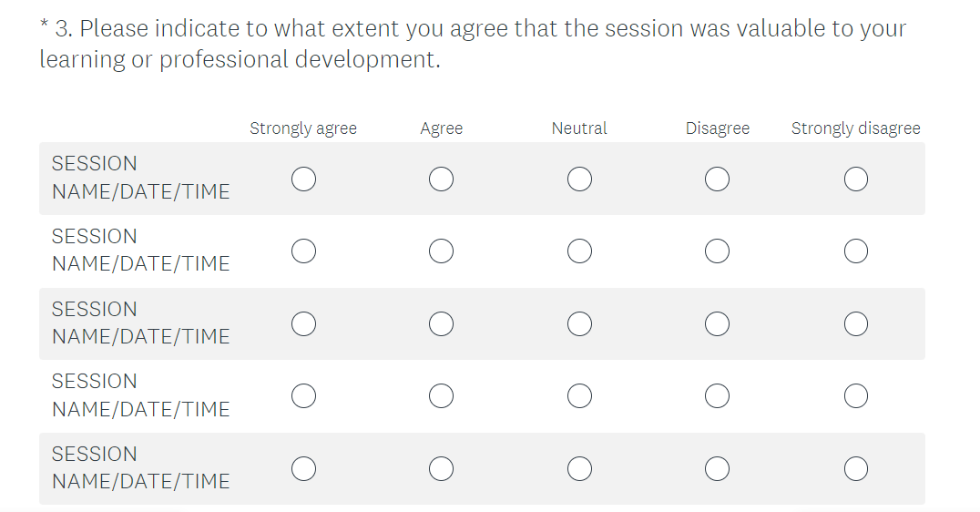Choose Agree for the first session row
Viewport: 980px width, 512px height.
442,179
